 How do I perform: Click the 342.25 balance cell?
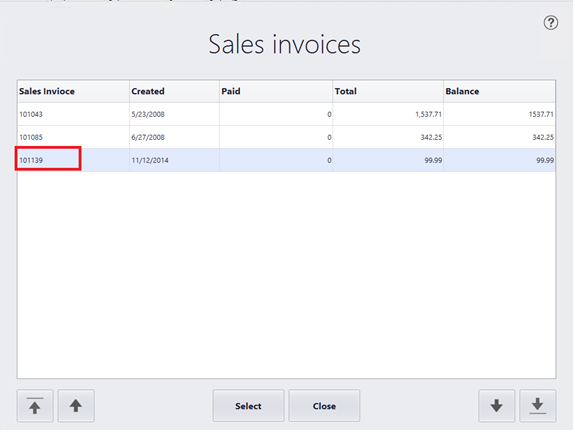(x=499, y=137)
